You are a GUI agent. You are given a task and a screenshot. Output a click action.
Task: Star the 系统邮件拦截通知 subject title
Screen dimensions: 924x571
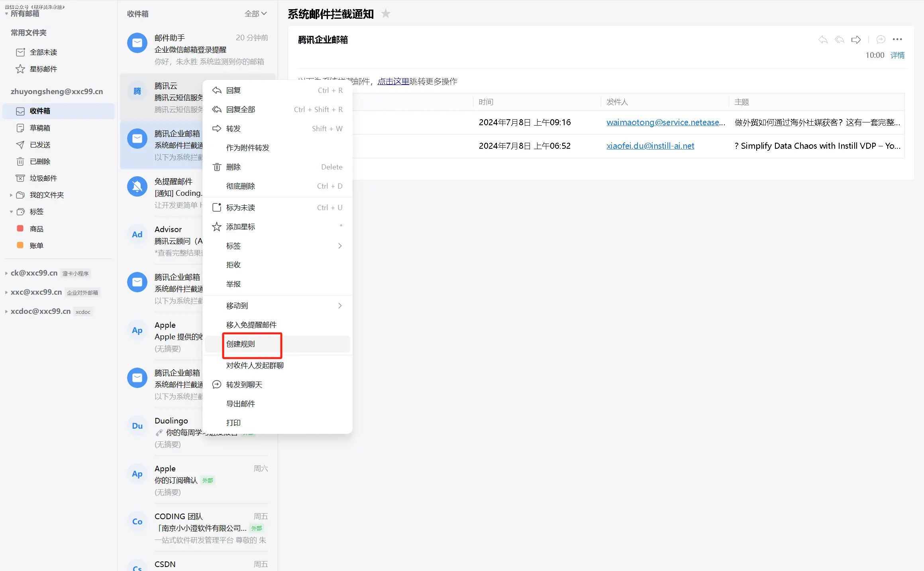(x=385, y=14)
